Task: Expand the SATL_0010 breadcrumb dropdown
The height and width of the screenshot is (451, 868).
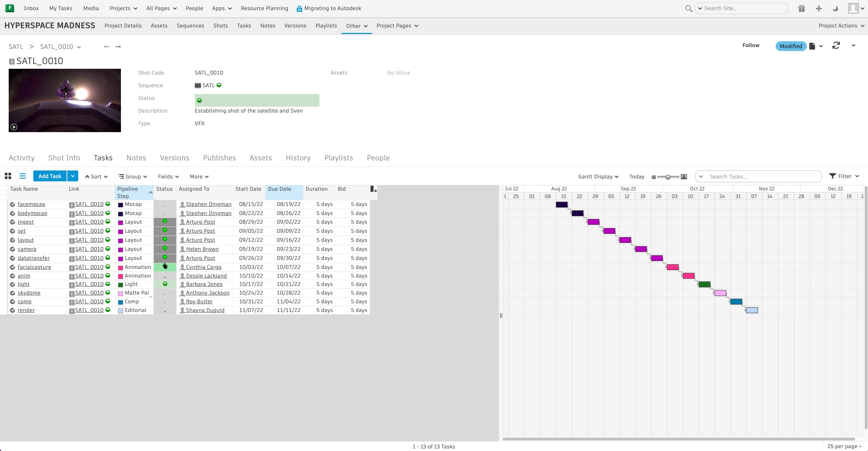Action: point(79,47)
